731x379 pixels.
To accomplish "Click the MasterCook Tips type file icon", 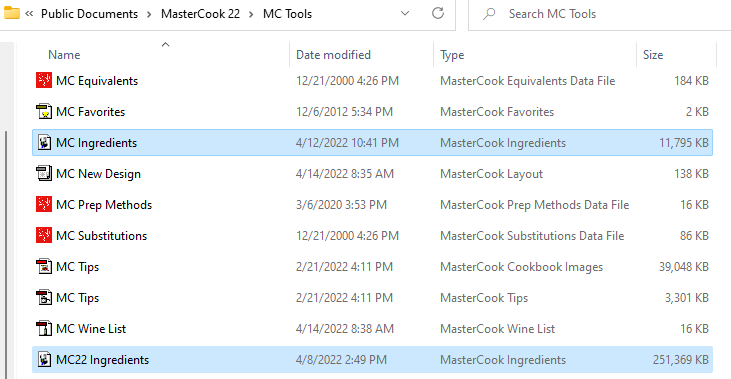I will click(44, 297).
